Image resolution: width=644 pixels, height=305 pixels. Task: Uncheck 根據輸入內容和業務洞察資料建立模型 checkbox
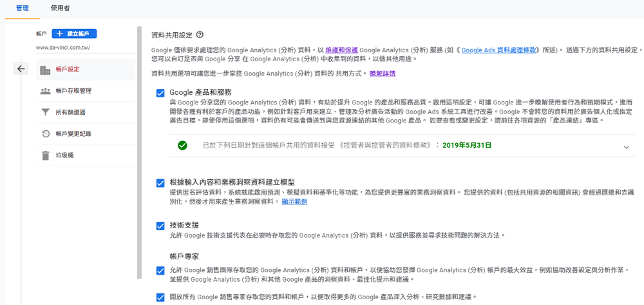point(160,183)
